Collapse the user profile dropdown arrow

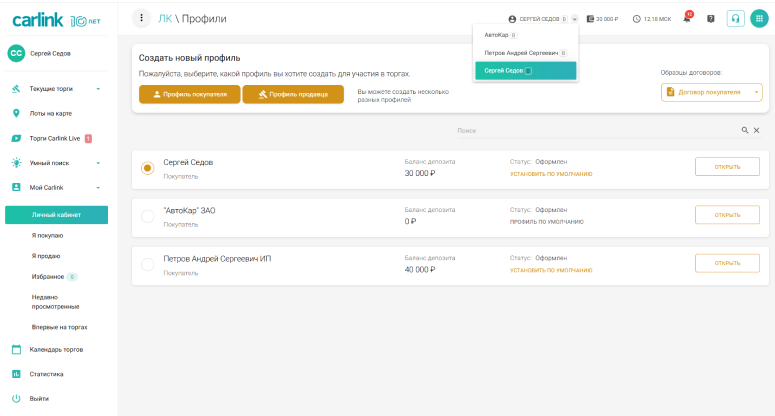[575, 18]
